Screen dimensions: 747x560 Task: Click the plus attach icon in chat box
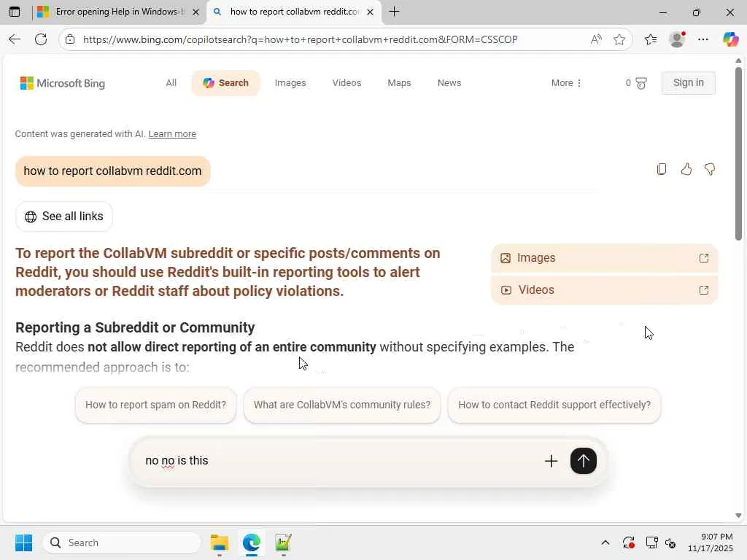(x=551, y=461)
